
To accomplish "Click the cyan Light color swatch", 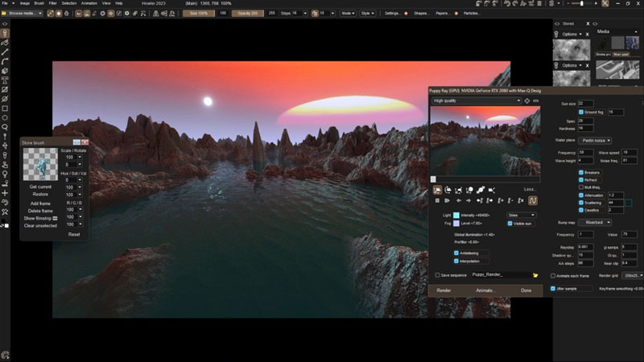I will [456, 216].
